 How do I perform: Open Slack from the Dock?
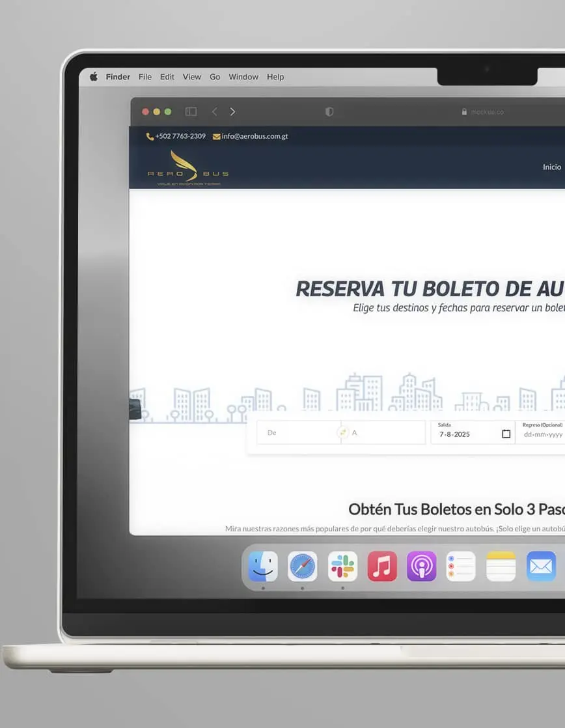click(342, 566)
